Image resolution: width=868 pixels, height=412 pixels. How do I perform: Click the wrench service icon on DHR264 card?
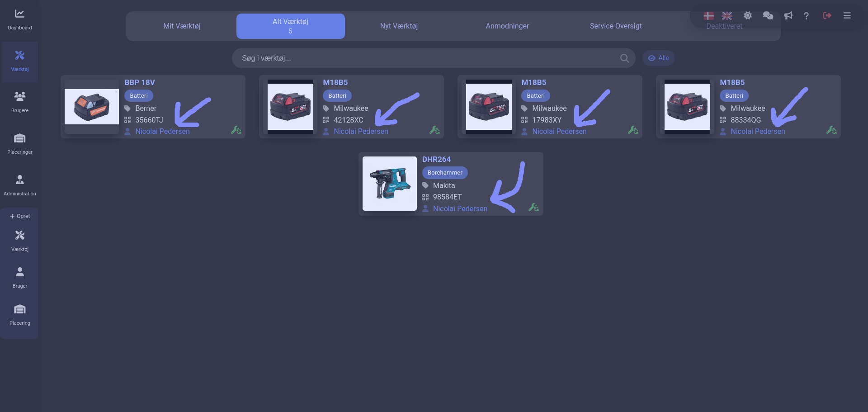(533, 208)
